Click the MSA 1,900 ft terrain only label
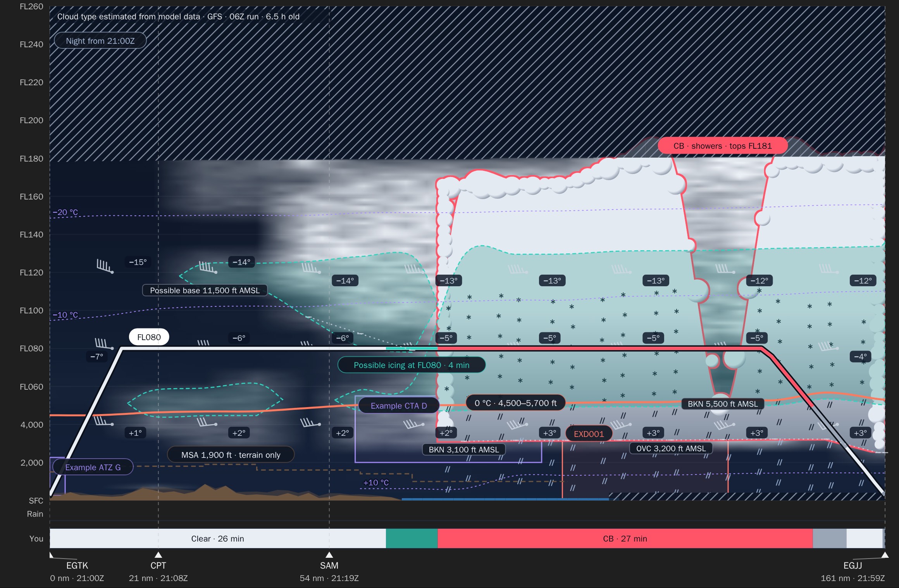The height and width of the screenshot is (588, 899). coord(231,455)
